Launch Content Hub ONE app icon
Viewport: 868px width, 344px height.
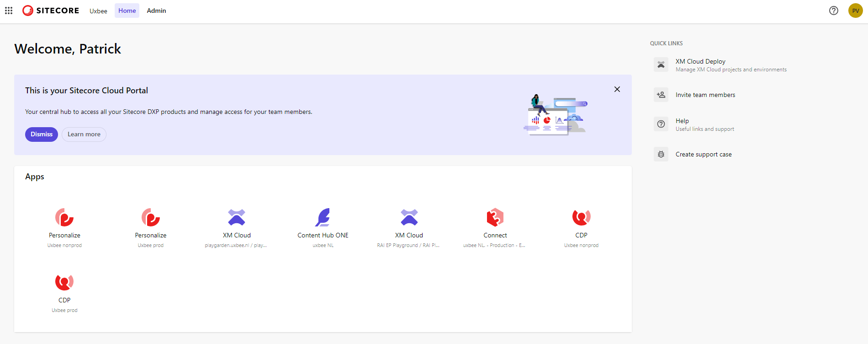[x=323, y=217]
